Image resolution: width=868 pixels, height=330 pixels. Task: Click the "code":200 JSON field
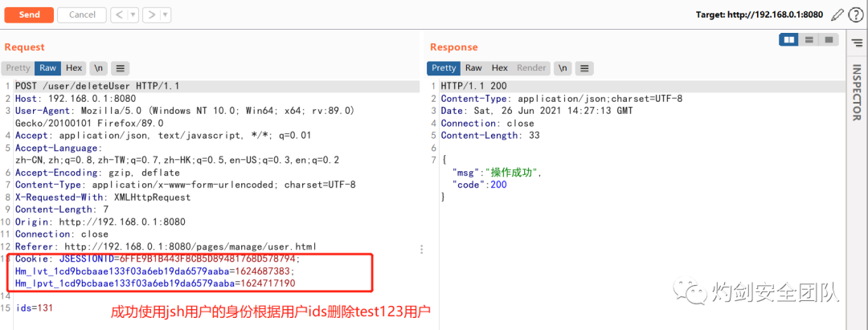(479, 185)
